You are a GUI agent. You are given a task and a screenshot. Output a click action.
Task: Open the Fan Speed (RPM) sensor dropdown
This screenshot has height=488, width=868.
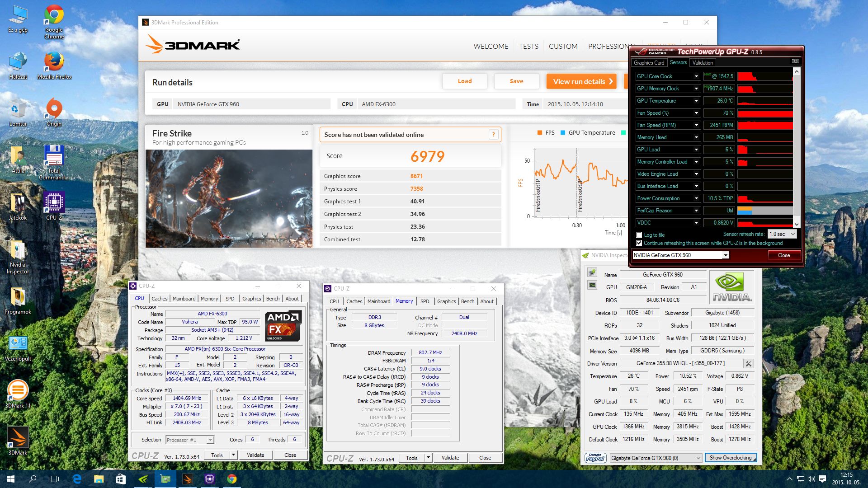696,125
